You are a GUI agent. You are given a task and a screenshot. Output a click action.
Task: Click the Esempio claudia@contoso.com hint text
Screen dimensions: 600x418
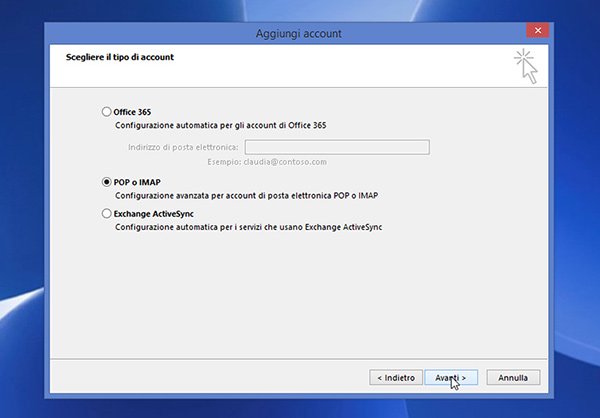coord(267,162)
